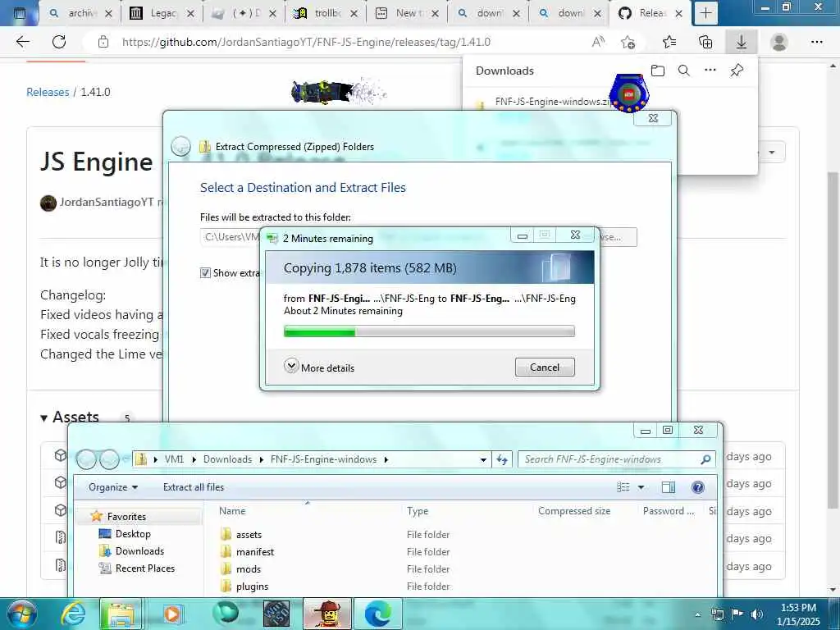Open more options in Downloads panel
Screen dimensions: 840x630
pos(710,71)
